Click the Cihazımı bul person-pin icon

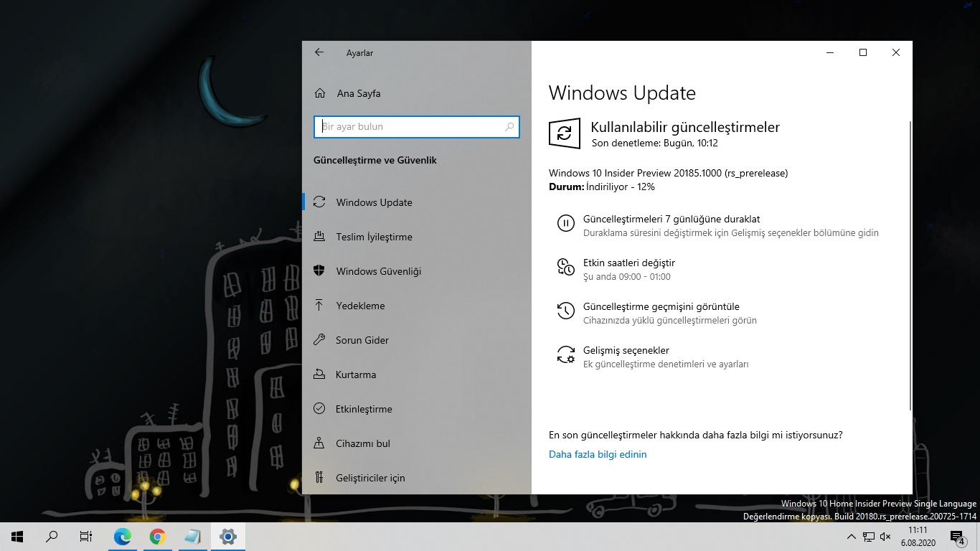(x=320, y=443)
